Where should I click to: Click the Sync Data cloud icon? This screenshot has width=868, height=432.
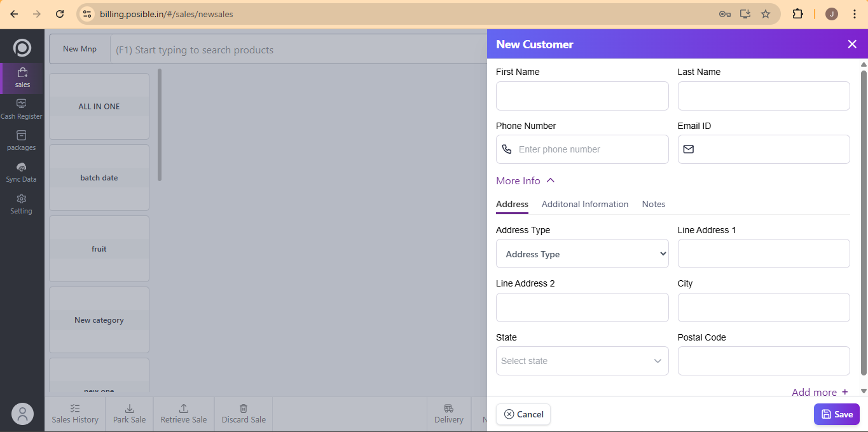21,167
